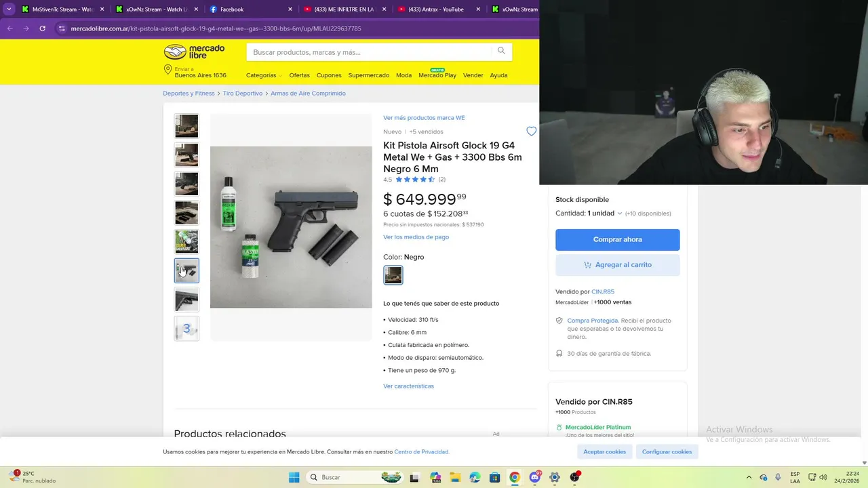868x488 pixels.
Task: Open Mercado Play menu item
Action: (437, 75)
